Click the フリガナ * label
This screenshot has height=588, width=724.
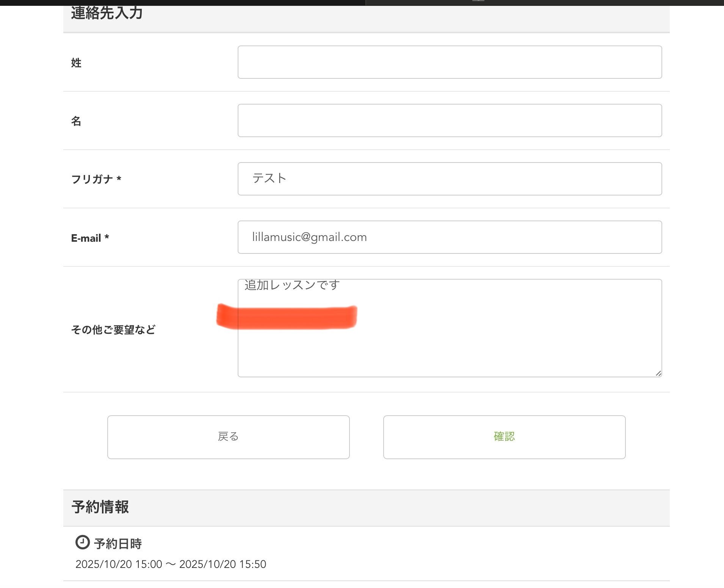coord(96,179)
